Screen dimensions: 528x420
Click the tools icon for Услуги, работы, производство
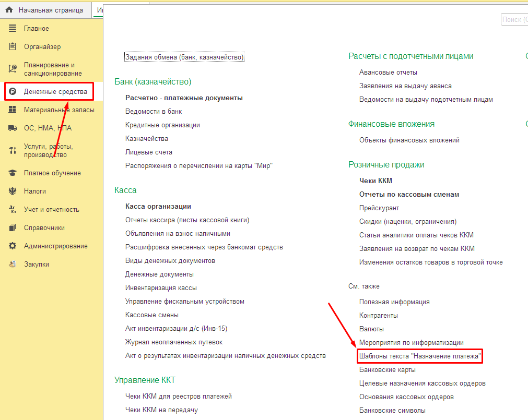click(x=13, y=150)
